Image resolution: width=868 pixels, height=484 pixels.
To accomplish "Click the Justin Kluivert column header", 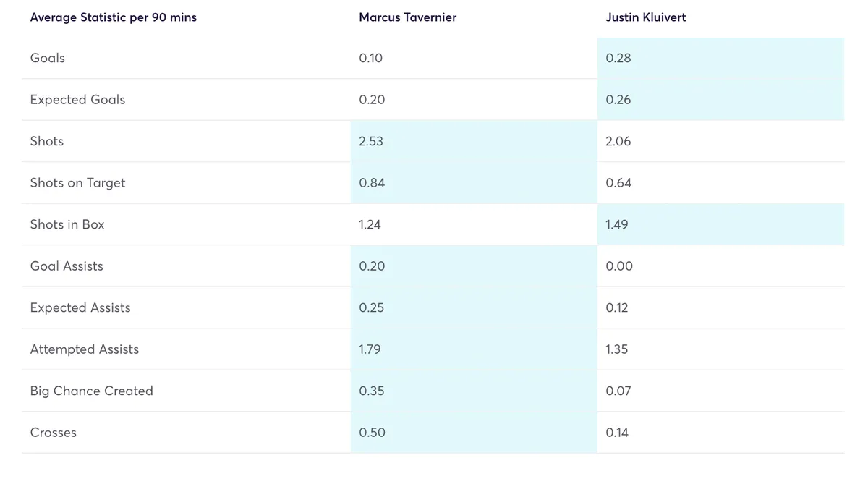I will (645, 17).
